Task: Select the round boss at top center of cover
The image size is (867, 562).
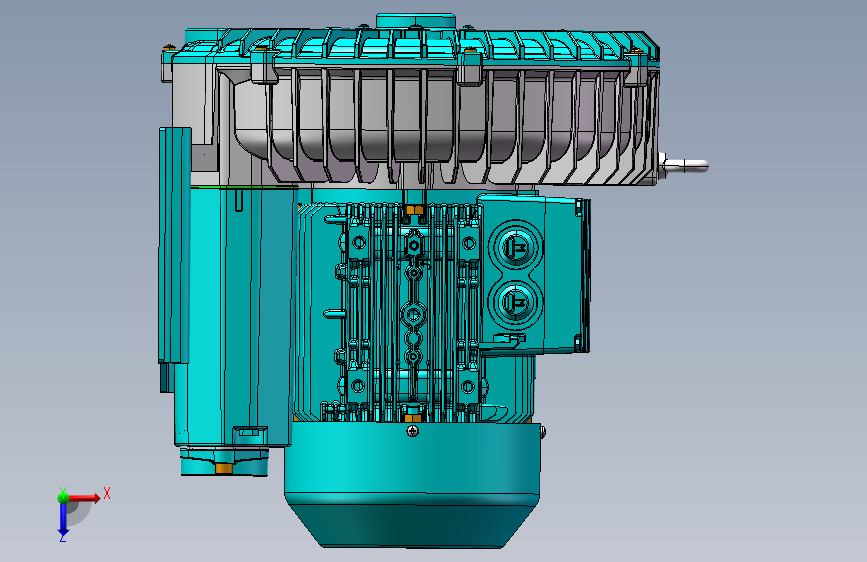Action: (x=416, y=22)
